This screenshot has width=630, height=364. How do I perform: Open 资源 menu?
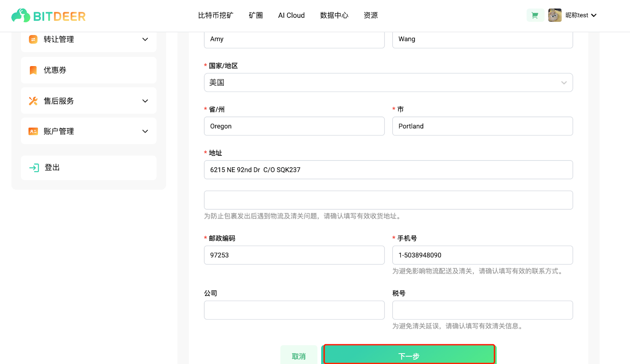[x=371, y=15]
